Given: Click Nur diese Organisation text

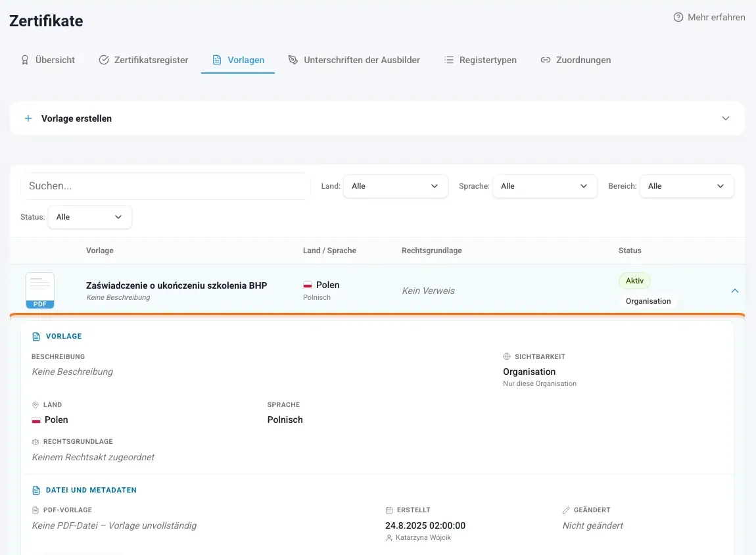Looking at the screenshot, I should [540, 384].
